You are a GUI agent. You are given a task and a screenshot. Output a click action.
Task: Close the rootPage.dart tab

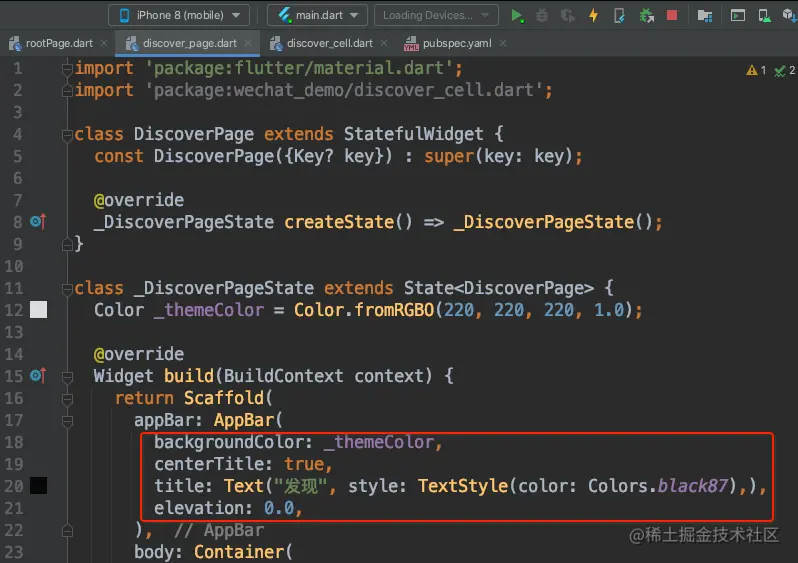(x=104, y=43)
